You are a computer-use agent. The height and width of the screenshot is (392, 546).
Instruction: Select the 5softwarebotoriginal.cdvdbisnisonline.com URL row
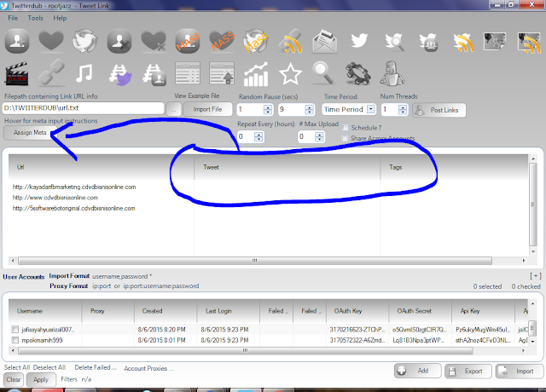click(74, 208)
